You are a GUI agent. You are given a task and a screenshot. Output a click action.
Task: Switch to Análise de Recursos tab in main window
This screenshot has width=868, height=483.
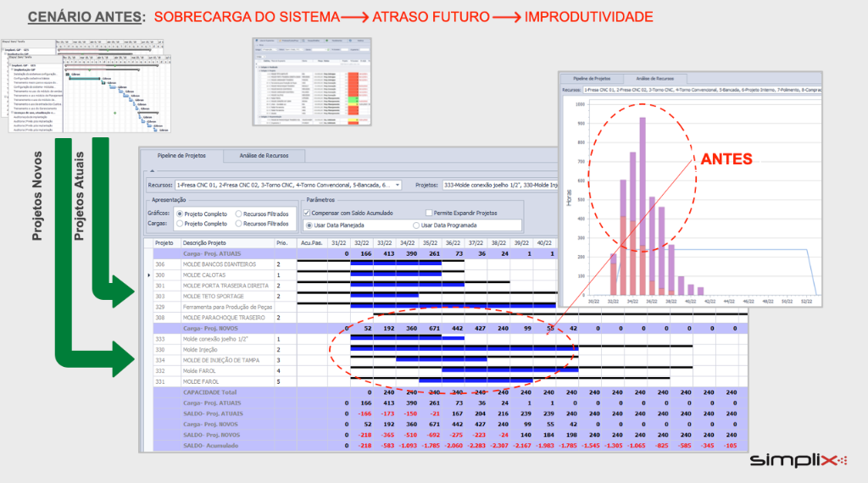tap(264, 156)
